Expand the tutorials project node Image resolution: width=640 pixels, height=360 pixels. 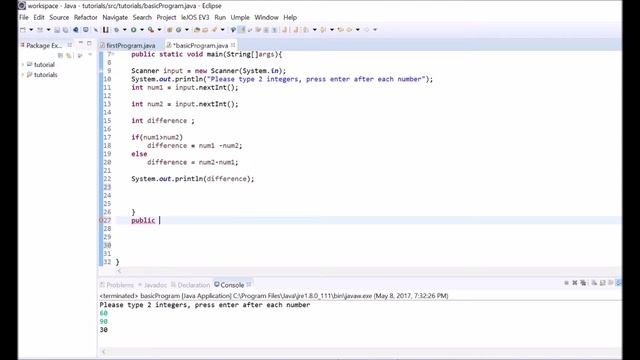pyautogui.click(x=23, y=75)
